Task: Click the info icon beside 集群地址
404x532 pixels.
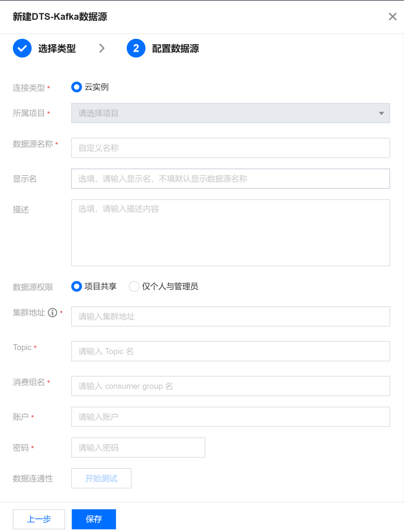Action: 53,313
